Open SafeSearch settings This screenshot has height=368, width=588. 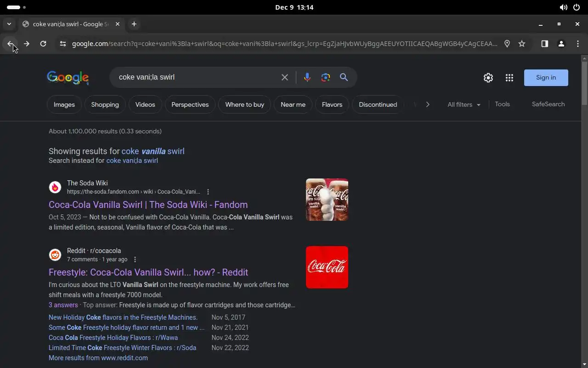pyautogui.click(x=548, y=104)
